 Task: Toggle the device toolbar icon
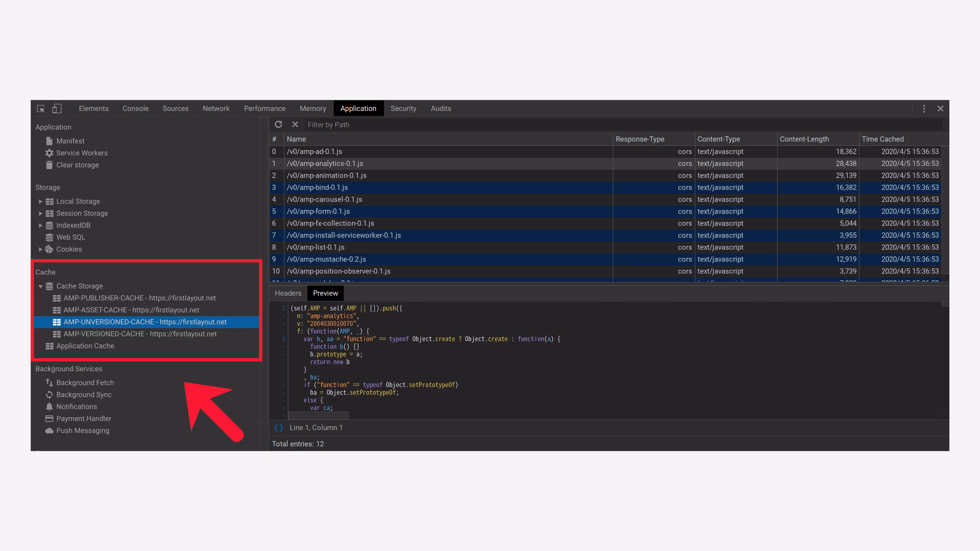[57, 109]
